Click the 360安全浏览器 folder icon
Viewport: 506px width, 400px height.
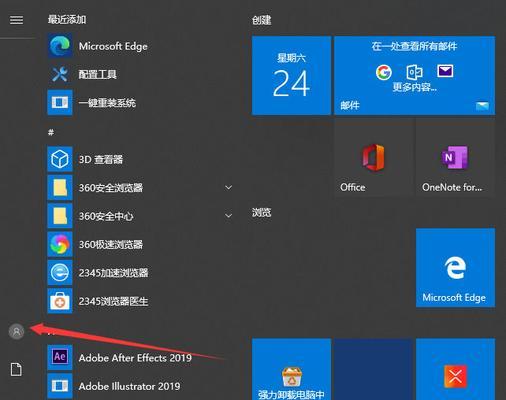point(60,187)
